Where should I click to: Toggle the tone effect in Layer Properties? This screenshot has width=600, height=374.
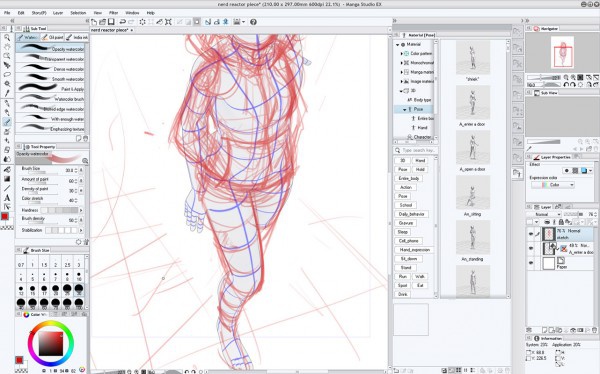point(575,171)
